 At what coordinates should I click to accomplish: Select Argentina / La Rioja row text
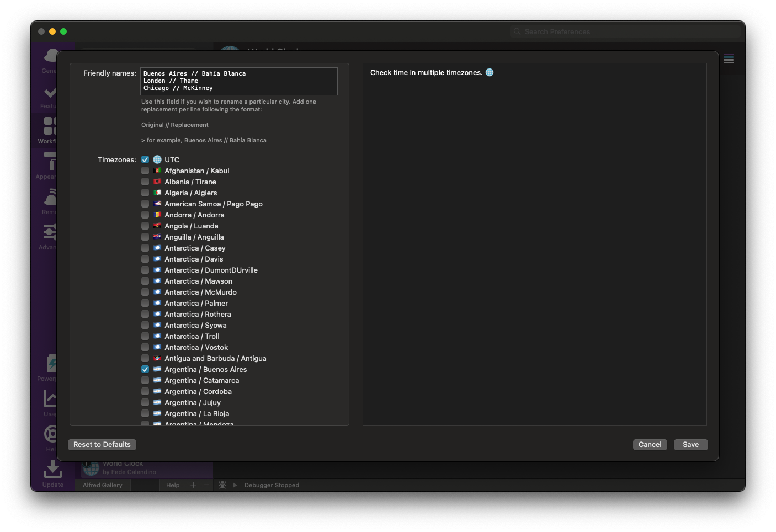pyautogui.click(x=197, y=413)
